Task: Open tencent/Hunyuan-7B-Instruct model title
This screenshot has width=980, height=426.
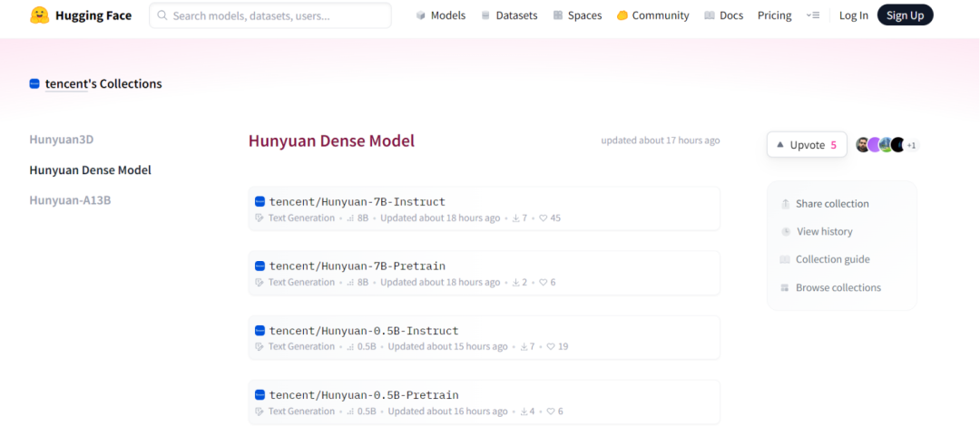Action: click(x=357, y=201)
